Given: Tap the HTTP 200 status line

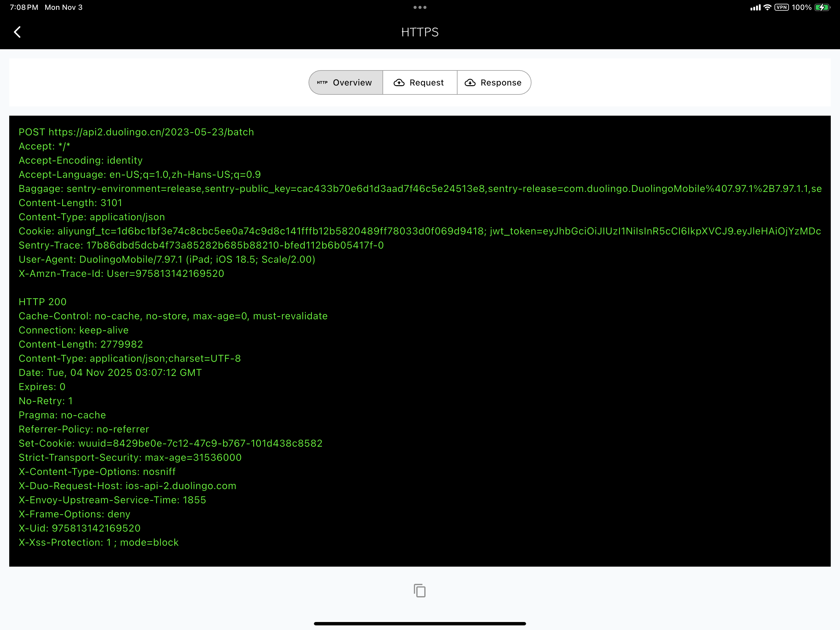Looking at the screenshot, I should coord(42,302).
